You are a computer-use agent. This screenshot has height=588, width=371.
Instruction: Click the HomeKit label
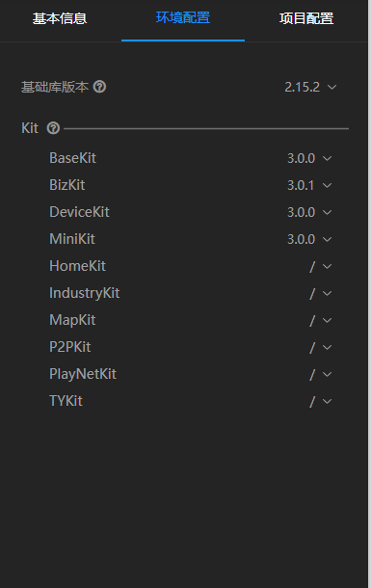(x=77, y=266)
